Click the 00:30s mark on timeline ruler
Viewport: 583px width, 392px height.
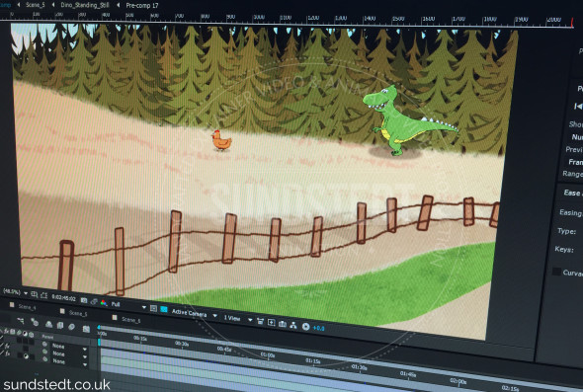(x=182, y=345)
